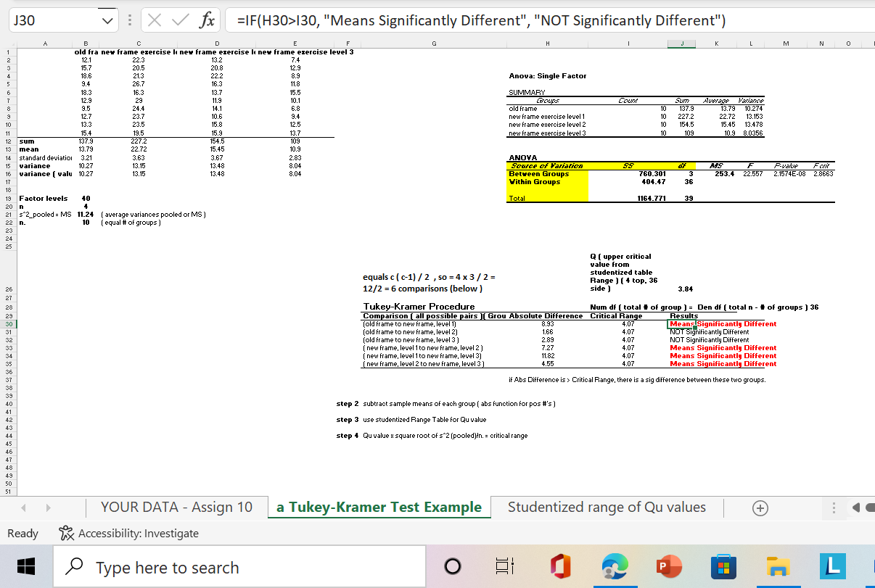Click the Enter checkmark in formula bar
The height and width of the screenshot is (588, 875).
click(183, 20)
